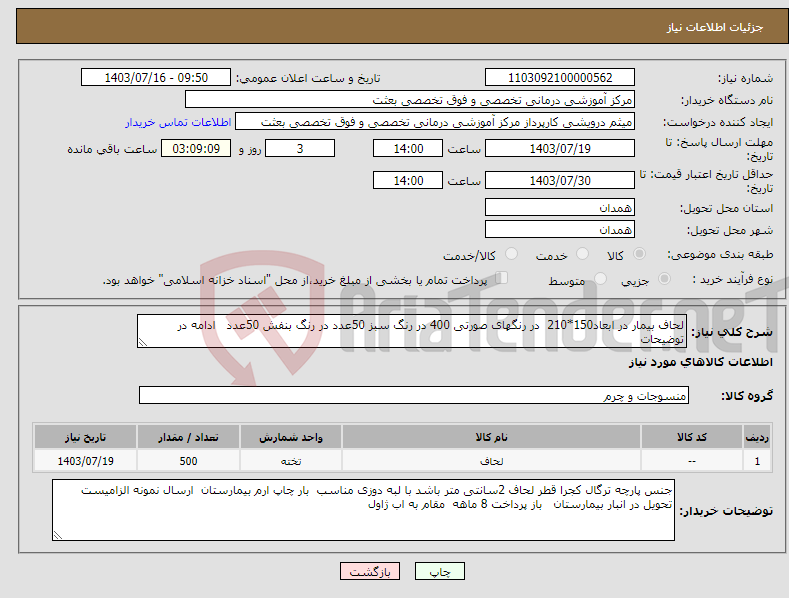Select the کالا/خدمت radio button
The image size is (789, 598).
(x=511, y=254)
